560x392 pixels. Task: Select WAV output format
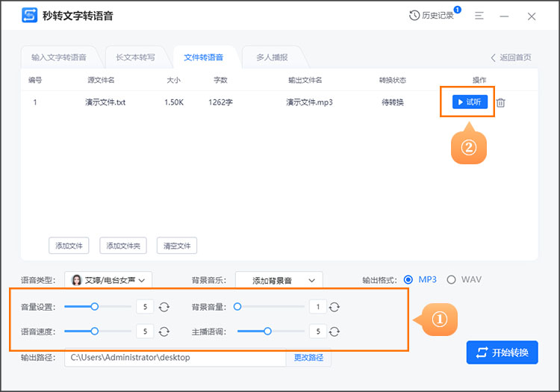pyautogui.click(x=451, y=279)
